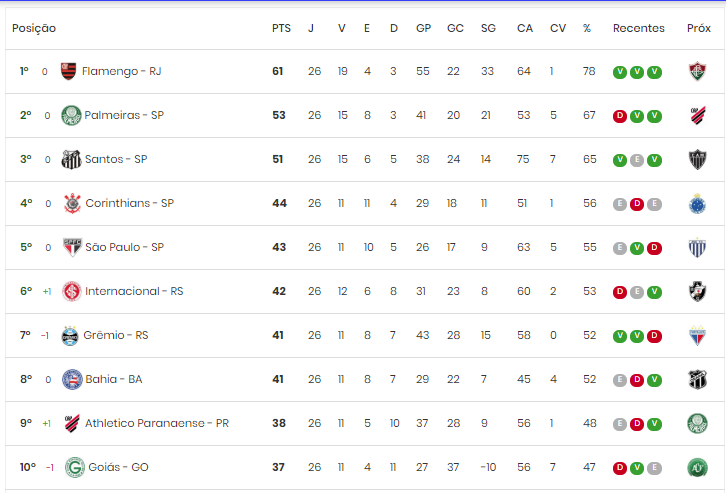Click the Corinthians team badge
Viewport: 726px width, 493px height.
tap(72, 203)
